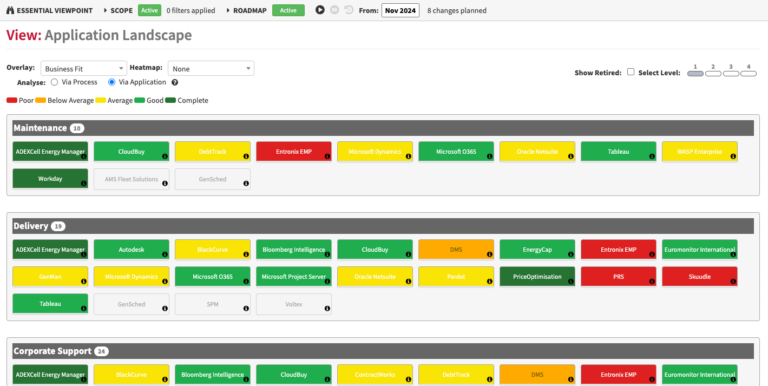Open info icon on GenMan tile
The width and height of the screenshot is (768, 386).
(83, 282)
